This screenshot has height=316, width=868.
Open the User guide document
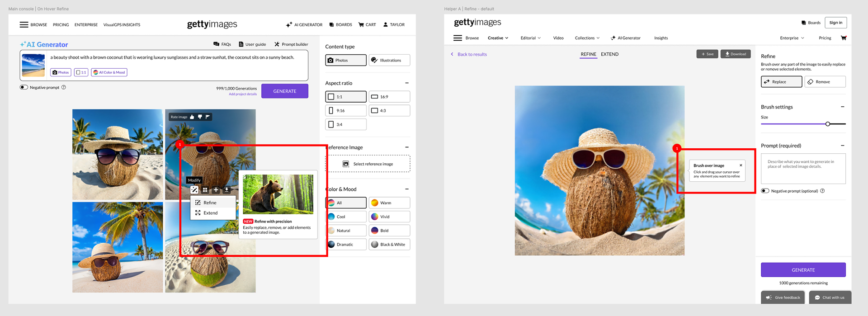[252, 44]
